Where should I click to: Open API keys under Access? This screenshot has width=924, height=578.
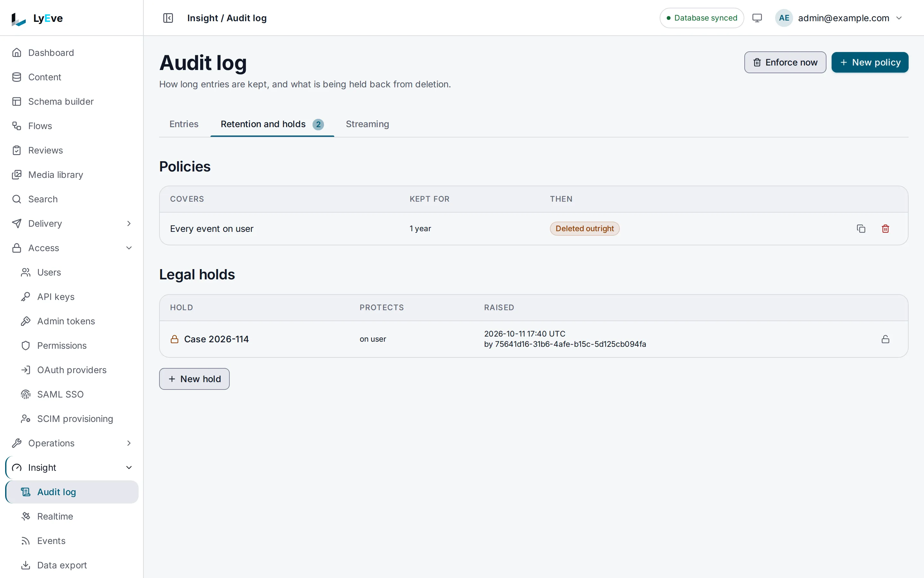[72, 297]
